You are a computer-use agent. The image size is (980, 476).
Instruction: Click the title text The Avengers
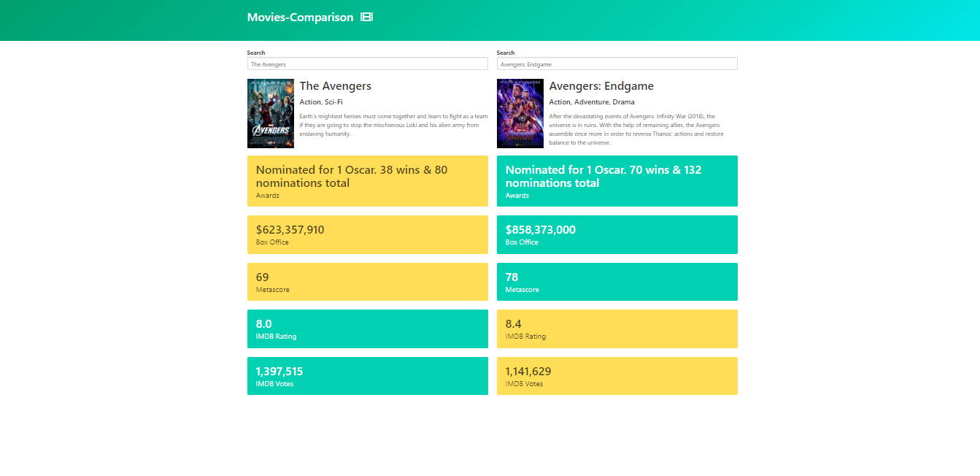click(x=336, y=86)
